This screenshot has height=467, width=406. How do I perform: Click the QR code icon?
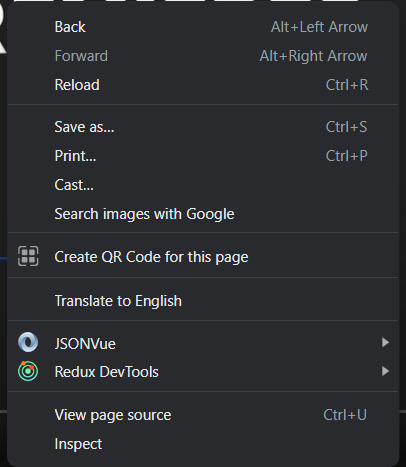coord(28,256)
